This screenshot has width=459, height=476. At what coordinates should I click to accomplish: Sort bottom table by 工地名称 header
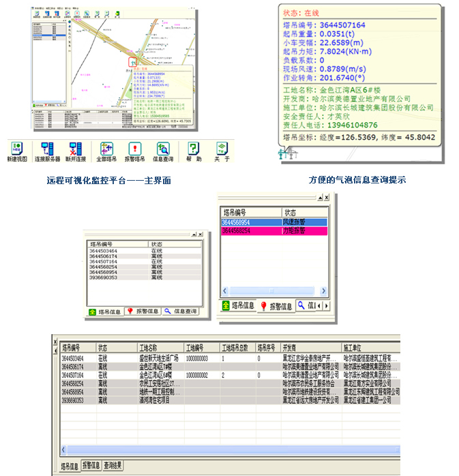click(160, 348)
